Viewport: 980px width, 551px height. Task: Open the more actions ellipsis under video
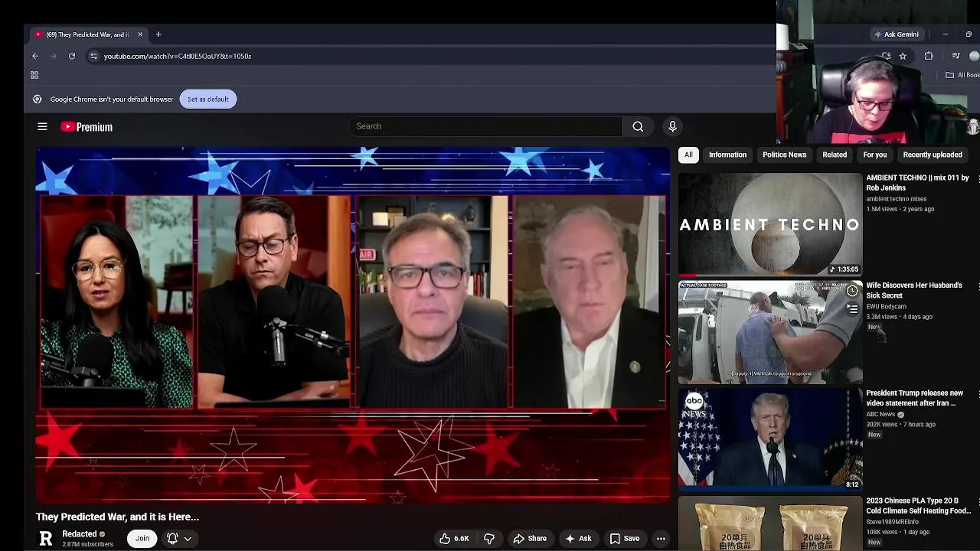click(x=661, y=539)
